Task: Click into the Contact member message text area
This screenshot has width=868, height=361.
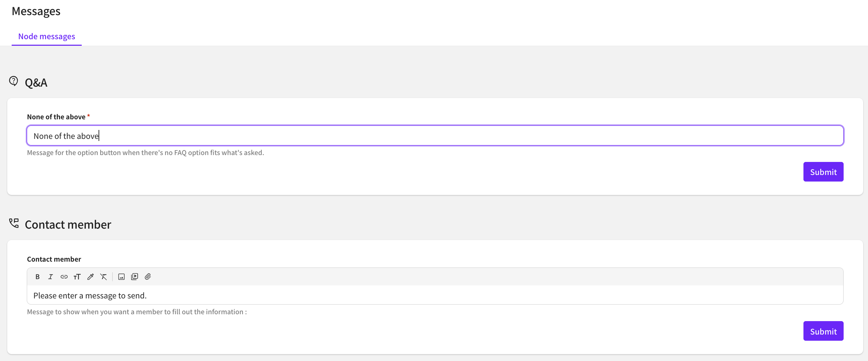Action: pyautogui.click(x=435, y=295)
